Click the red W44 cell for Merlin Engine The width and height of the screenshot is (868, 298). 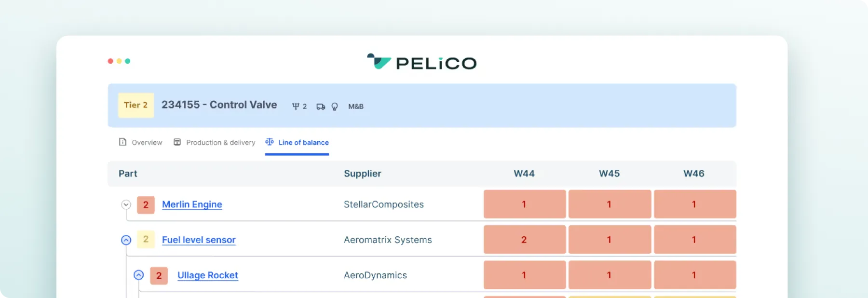pos(524,204)
